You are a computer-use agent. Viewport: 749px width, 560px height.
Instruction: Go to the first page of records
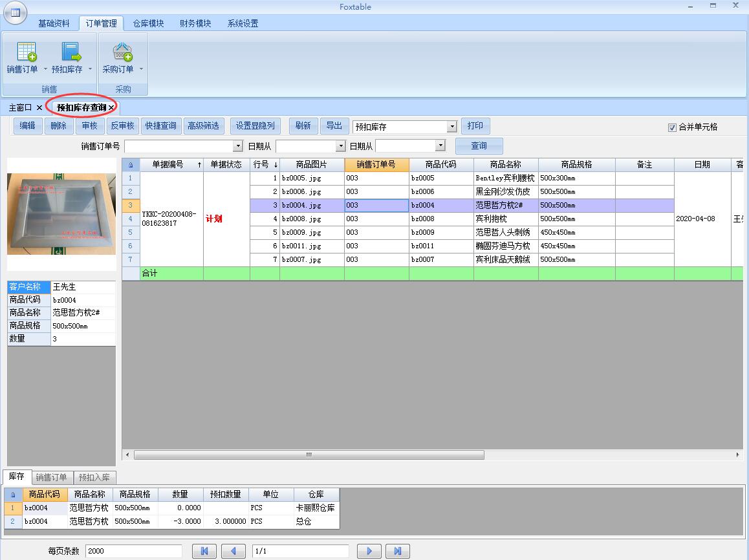[x=204, y=551]
